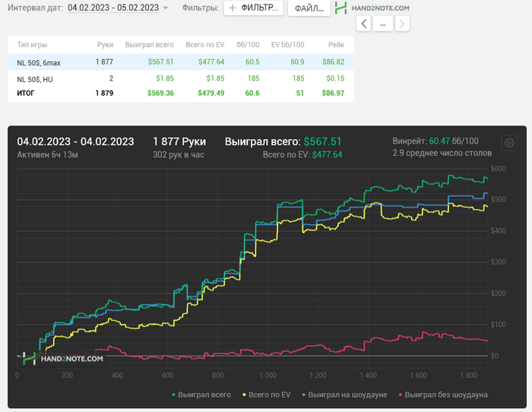Click the ИТОГ totals row label

(x=26, y=93)
